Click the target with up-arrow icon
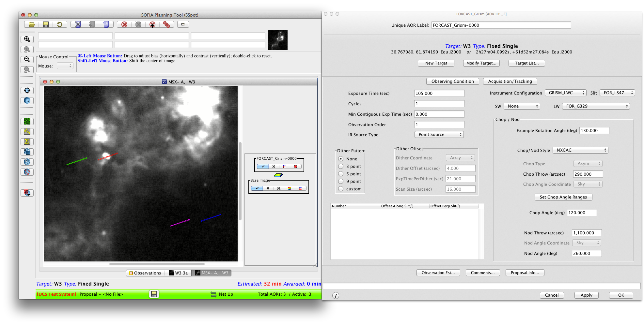Screen dimensions: 644x325 pyautogui.click(x=152, y=24)
